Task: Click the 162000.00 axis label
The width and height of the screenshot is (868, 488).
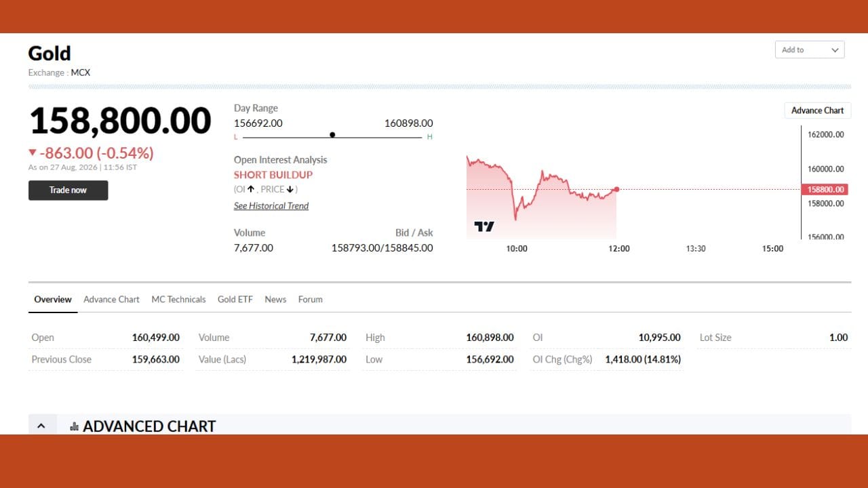Action: [x=826, y=134]
